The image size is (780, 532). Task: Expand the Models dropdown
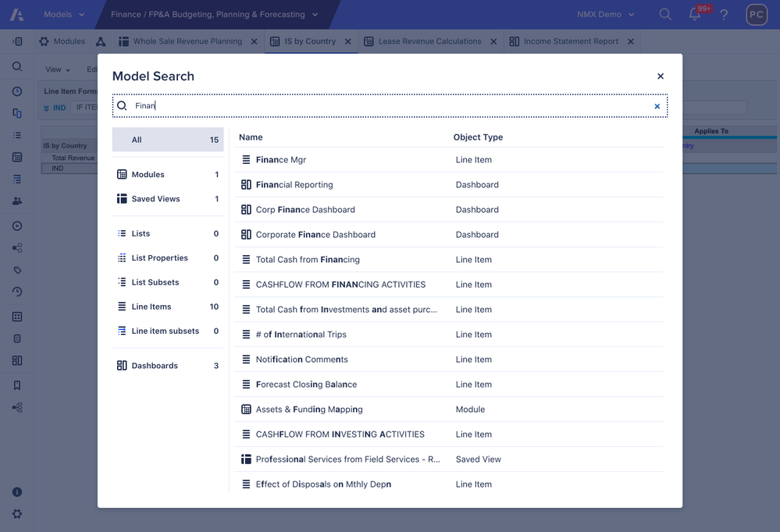pyautogui.click(x=64, y=14)
